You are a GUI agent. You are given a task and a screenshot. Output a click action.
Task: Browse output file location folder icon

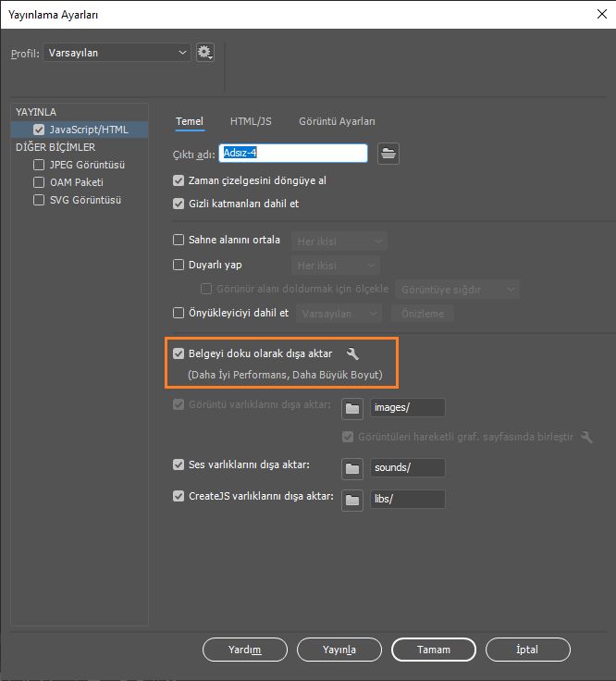click(388, 154)
